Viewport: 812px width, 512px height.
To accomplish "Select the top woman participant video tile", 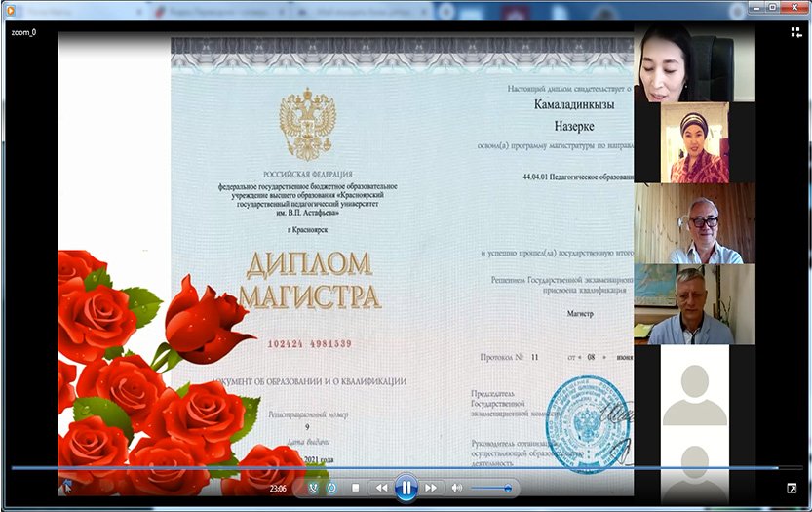I will coord(694,62).
